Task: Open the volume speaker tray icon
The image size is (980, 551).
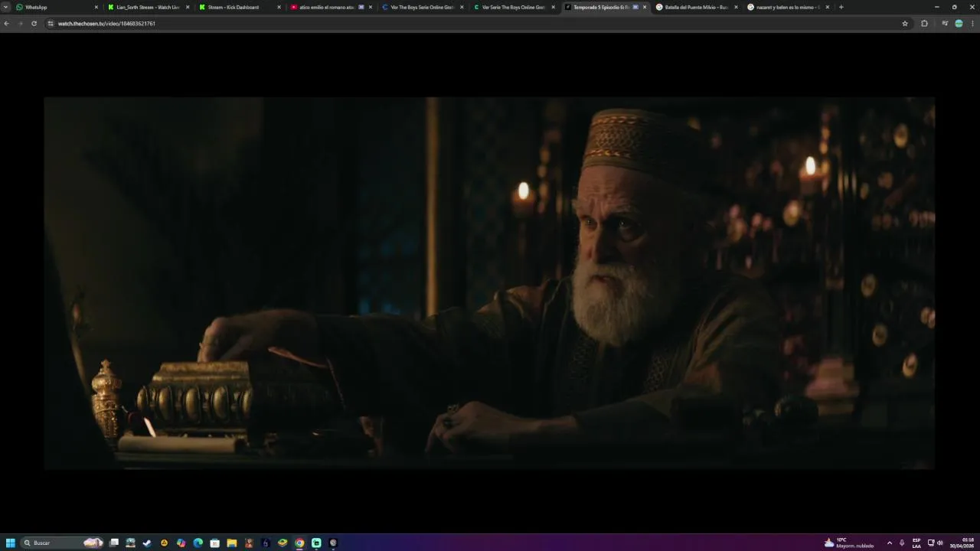Action: [940, 543]
